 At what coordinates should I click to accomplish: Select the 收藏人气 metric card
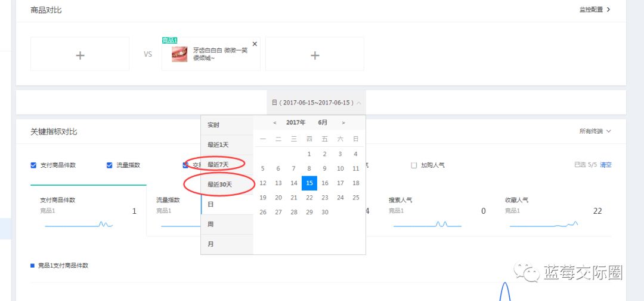point(553,211)
